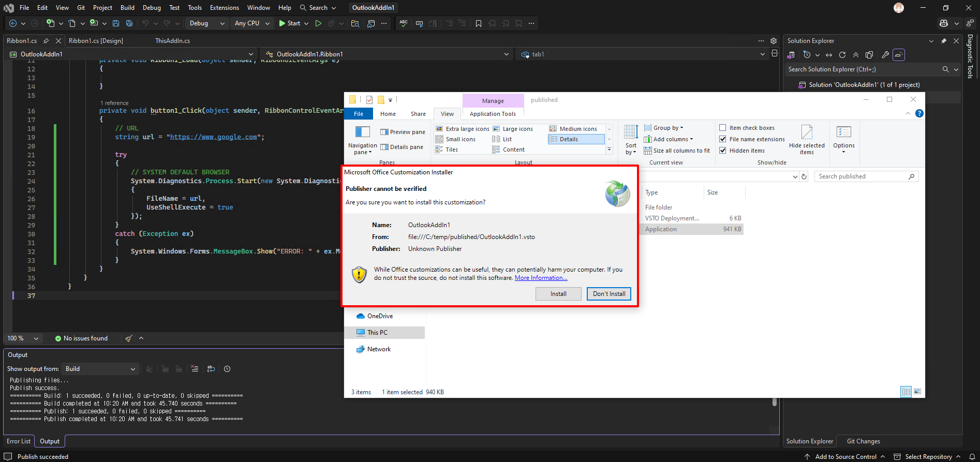
Task: Click the pending changes filter clock icon
Action: (807, 55)
